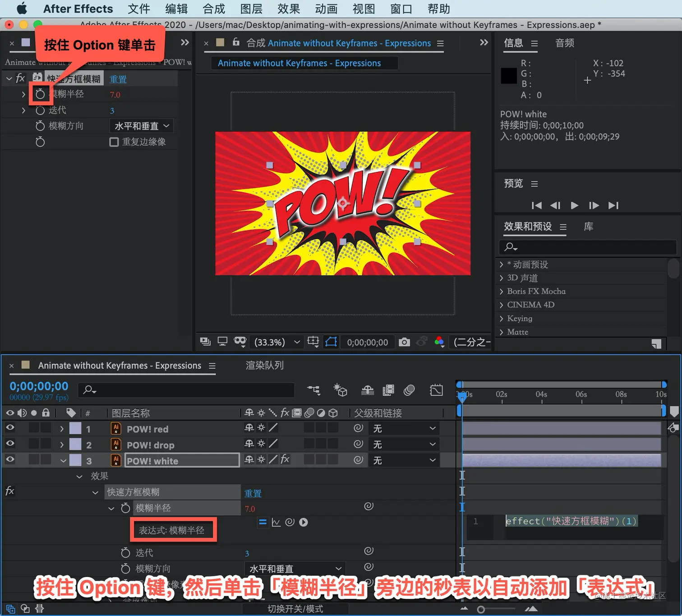Click the 模糊半径 stopwatch in the timeline
Screen dimensions: 682x616
click(125, 508)
